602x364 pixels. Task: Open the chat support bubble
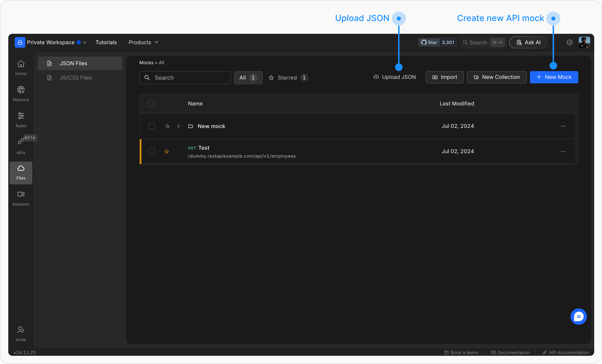(x=578, y=316)
